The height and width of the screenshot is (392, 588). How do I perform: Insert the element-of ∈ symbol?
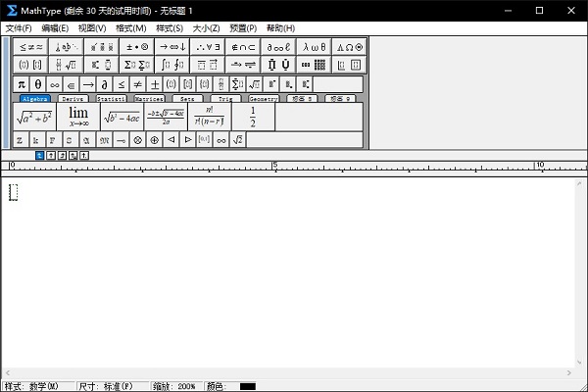coord(71,84)
